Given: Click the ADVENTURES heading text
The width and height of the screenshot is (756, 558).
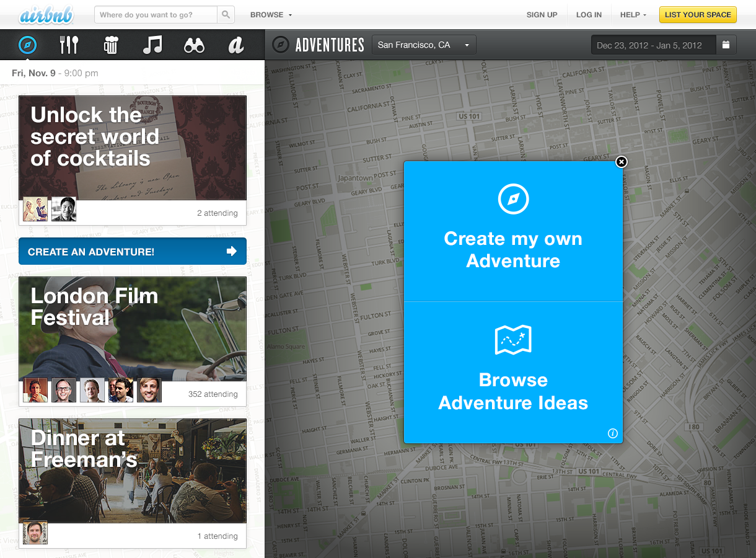Looking at the screenshot, I should pos(330,45).
